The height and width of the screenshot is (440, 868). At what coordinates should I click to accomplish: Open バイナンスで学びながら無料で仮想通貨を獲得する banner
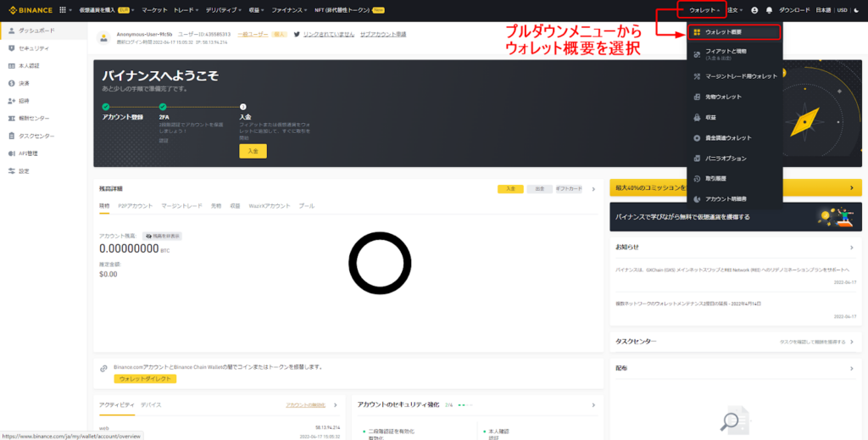tap(736, 217)
